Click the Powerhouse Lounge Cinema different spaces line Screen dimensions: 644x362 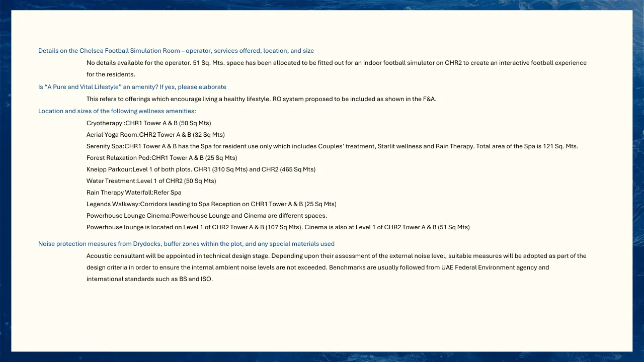pos(206,216)
